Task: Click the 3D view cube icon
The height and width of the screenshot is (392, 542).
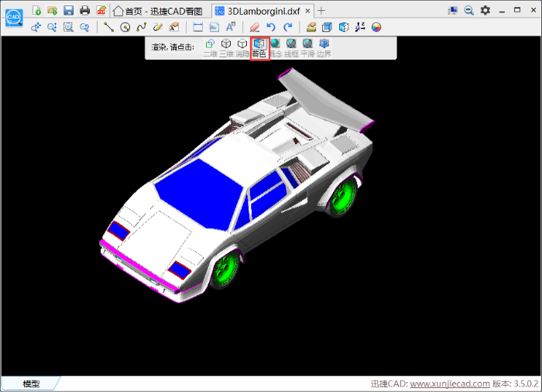Action: coord(327,27)
